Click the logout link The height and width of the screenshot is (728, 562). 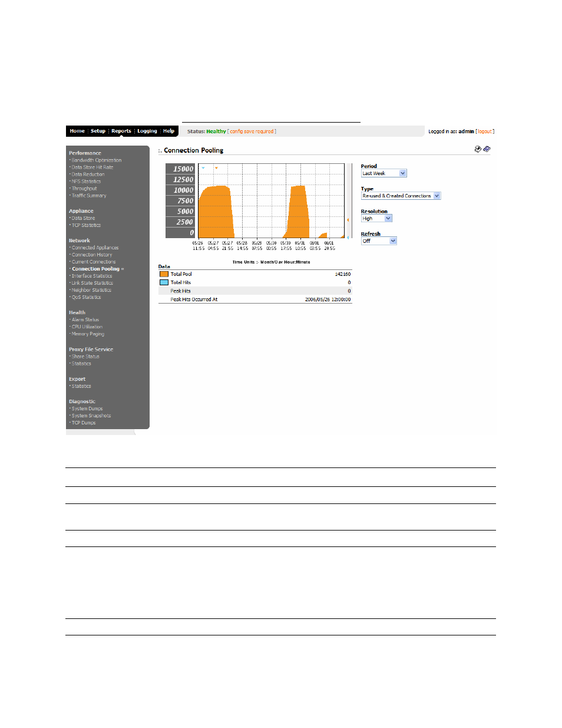[x=485, y=131]
